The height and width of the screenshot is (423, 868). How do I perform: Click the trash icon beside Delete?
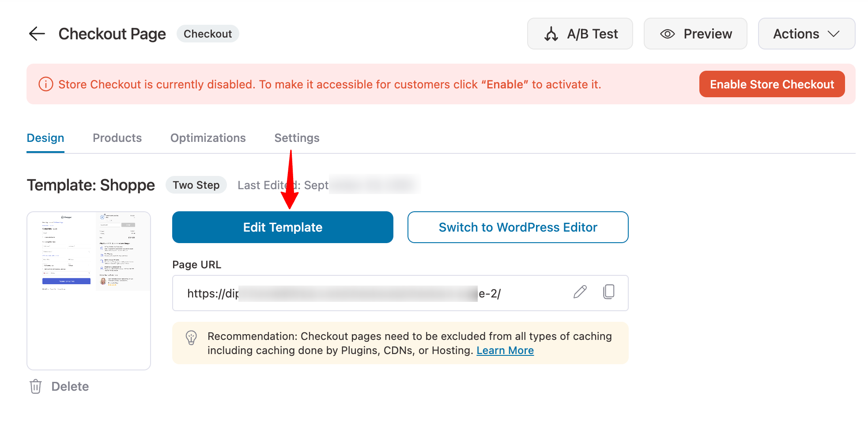click(x=36, y=386)
